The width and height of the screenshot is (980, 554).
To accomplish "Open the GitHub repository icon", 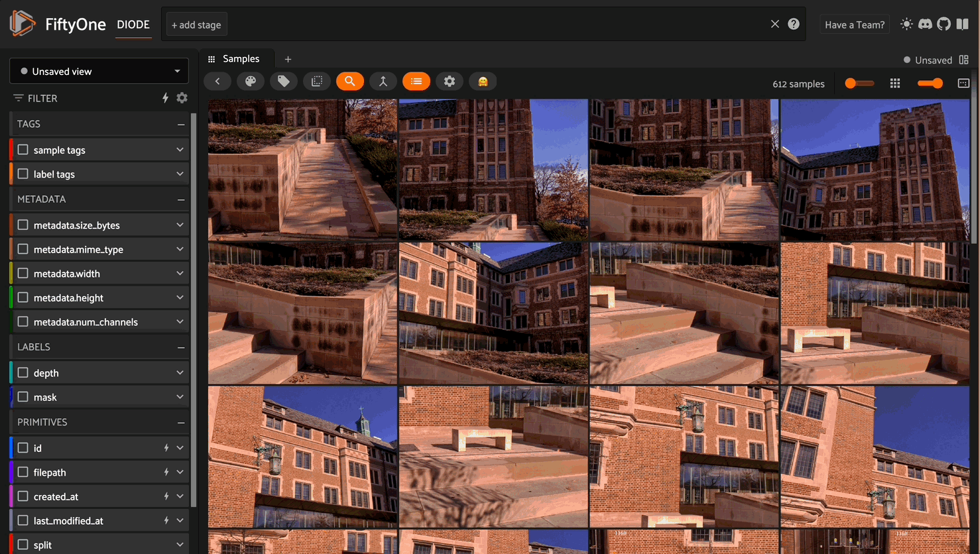I will coord(944,24).
